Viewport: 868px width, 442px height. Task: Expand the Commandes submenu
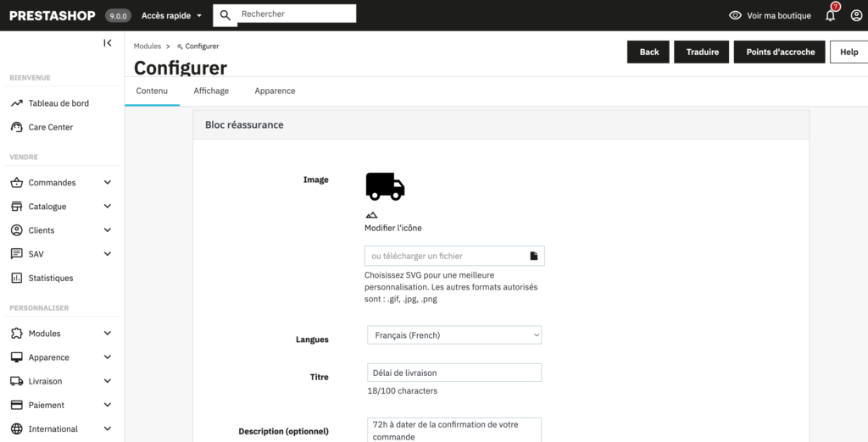pyautogui.click(x=107, y=183)
